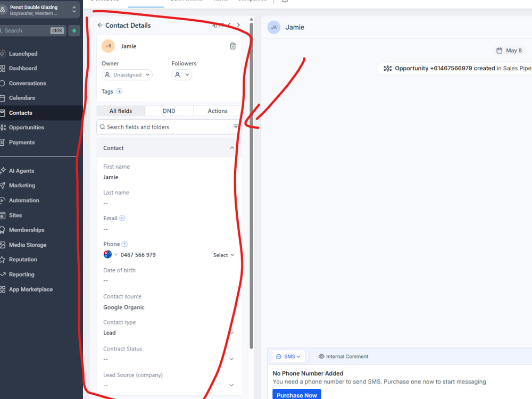This screenshot has width=532, height=399.
Task: Open the Launchpad sidebar item
Action: point(23,54)
